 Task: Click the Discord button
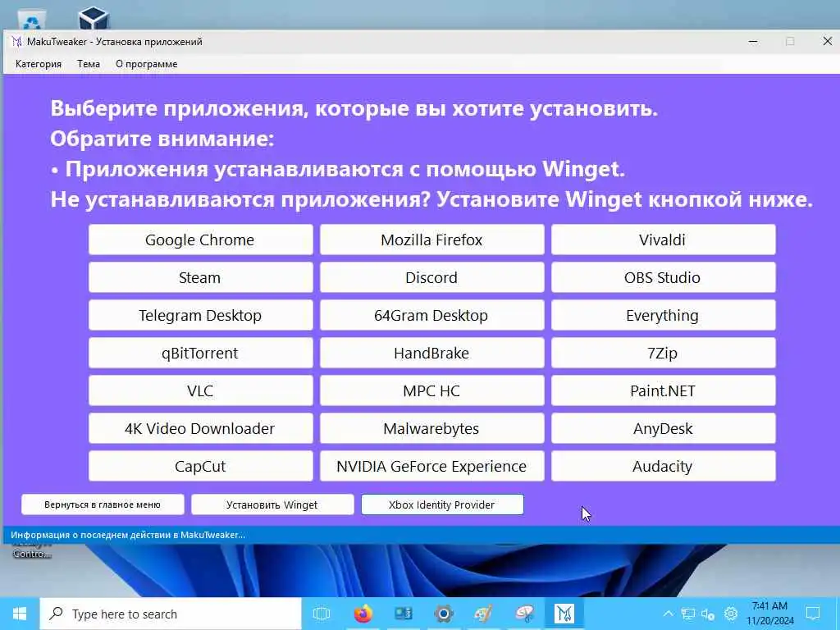point(431,277)
